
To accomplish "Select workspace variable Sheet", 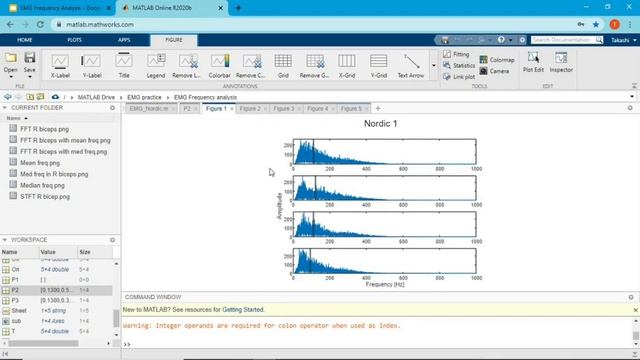I will 56,311.
